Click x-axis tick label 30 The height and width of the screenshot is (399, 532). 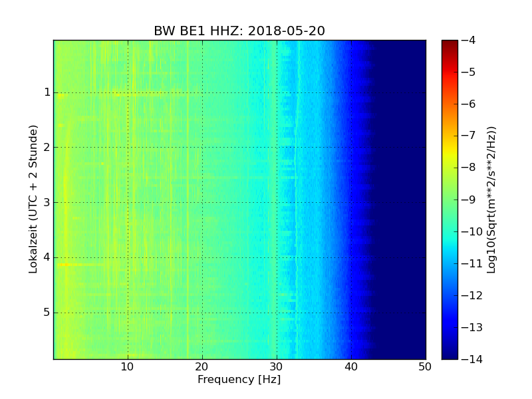[x=277, y=367]
